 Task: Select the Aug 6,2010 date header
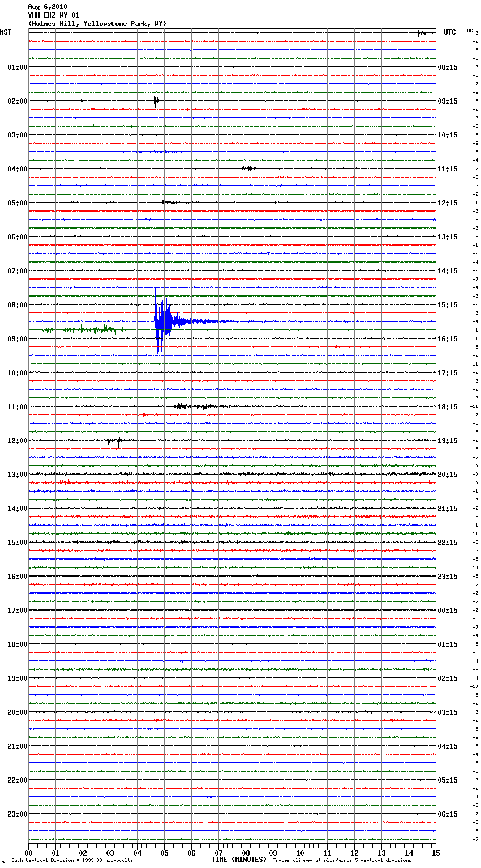[48, 7]
